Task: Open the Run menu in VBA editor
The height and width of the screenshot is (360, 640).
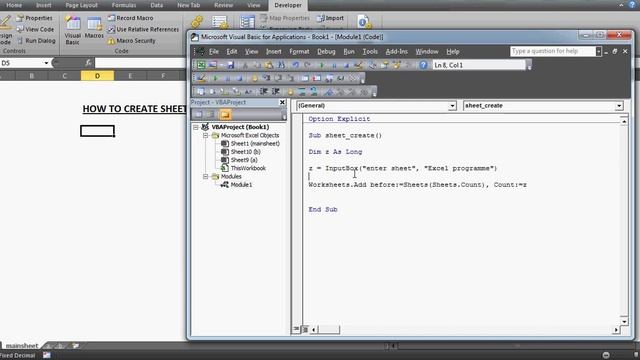Action: (x=349, y=51)
